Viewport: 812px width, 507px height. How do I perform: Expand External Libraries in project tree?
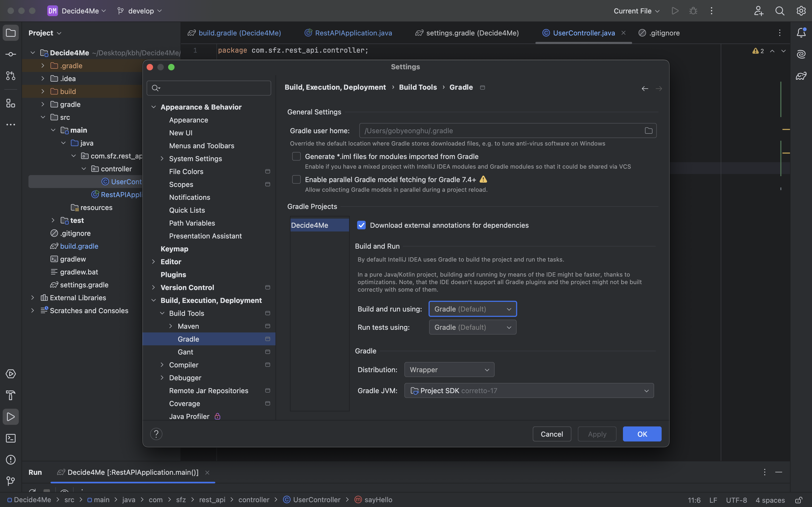pyautogui.click(x=32, y=298)
